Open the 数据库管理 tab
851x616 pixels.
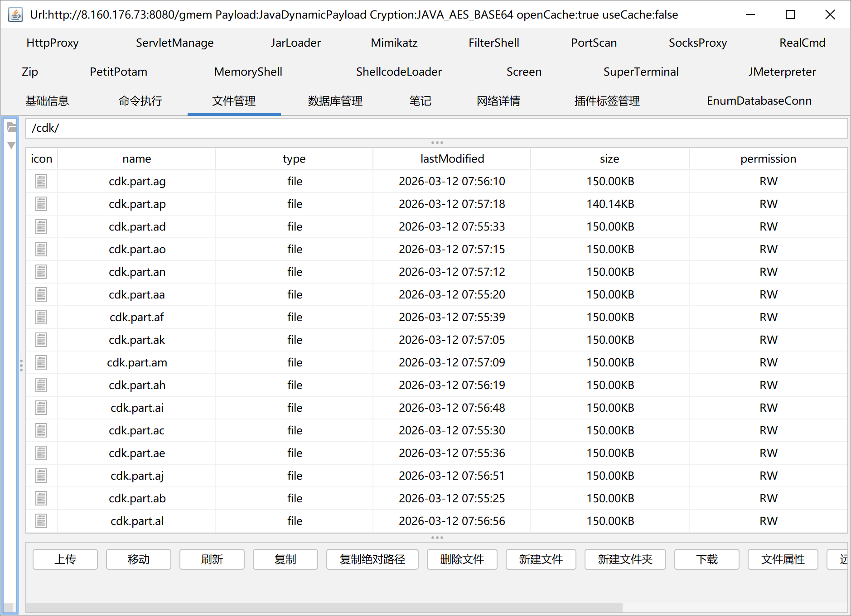[335, 101]
